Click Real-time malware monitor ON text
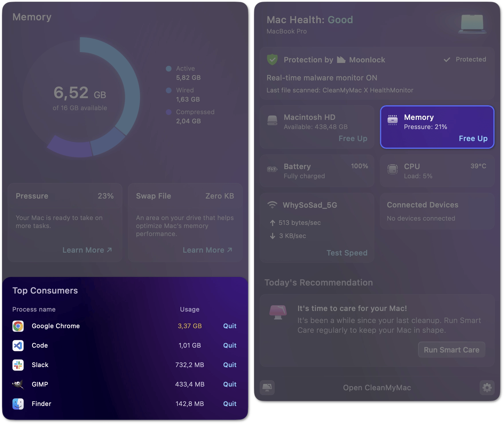The image size is (504, 424). point(322,78)
